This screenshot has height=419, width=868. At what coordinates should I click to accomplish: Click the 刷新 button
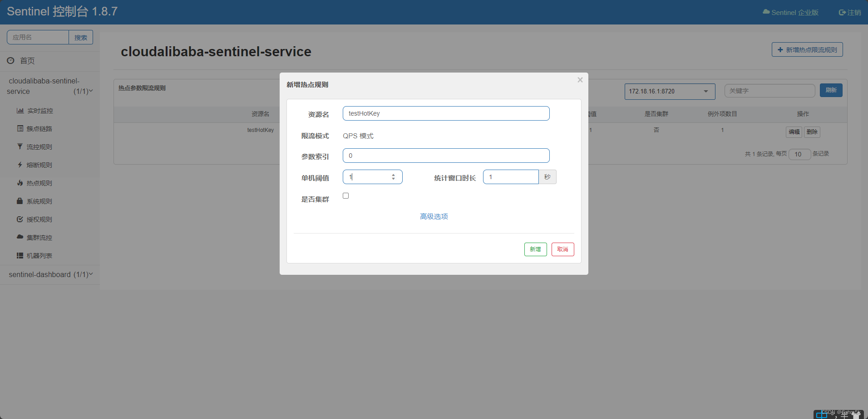pos(831,90)
